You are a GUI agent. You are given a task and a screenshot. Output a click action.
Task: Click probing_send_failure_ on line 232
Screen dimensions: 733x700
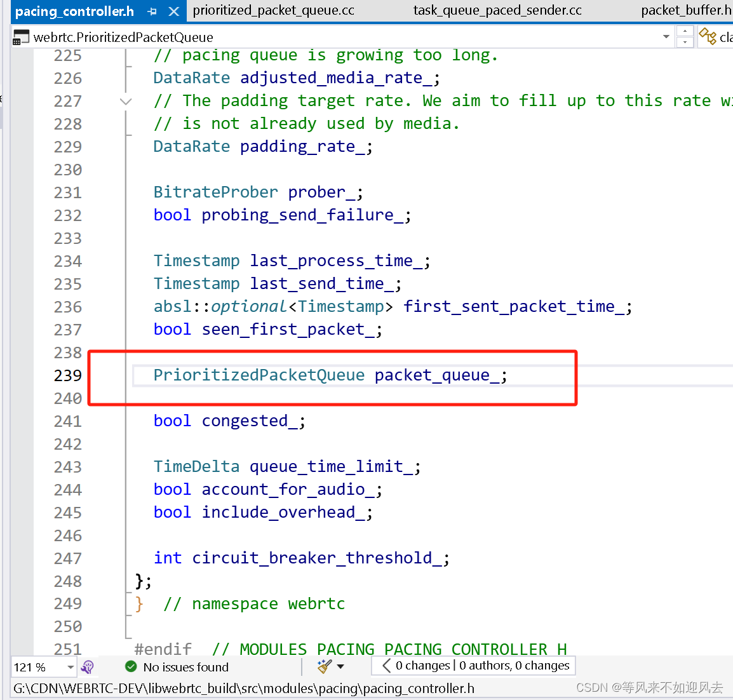click(x=302, y=215)
